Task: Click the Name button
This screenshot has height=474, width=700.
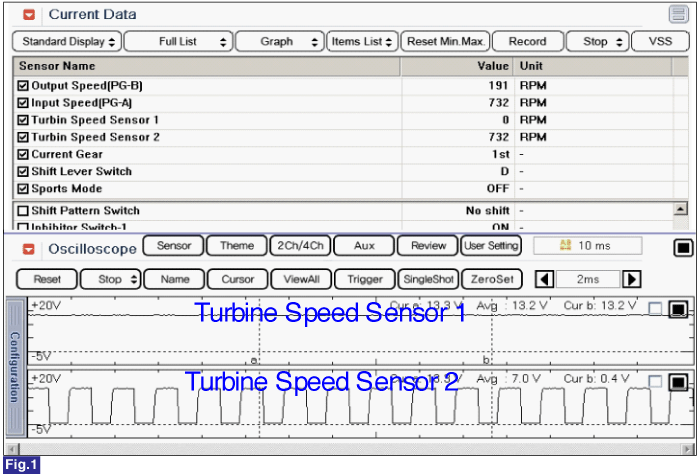Action: click(175, 279)
